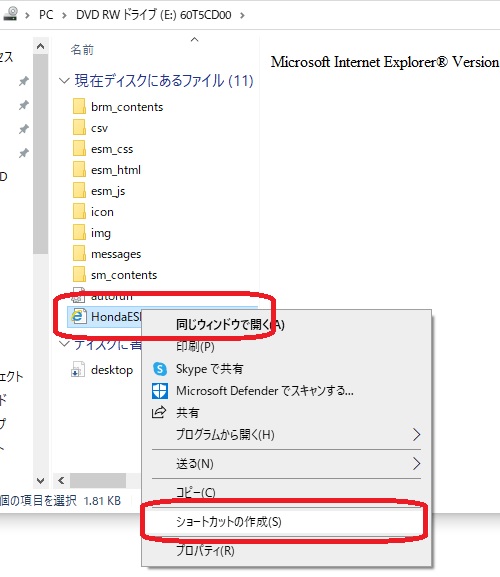
Task: Select the esm_html folder name
Action: [116, 170]
